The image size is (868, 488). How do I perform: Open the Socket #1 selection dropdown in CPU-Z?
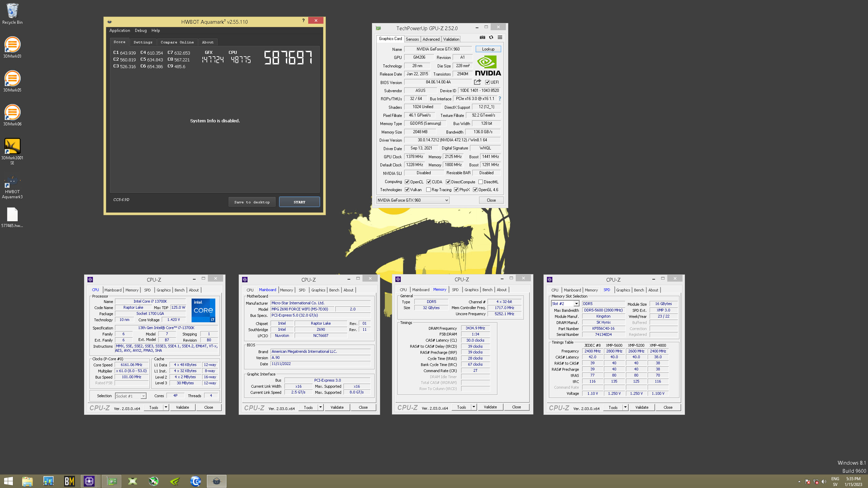(131, 396)
